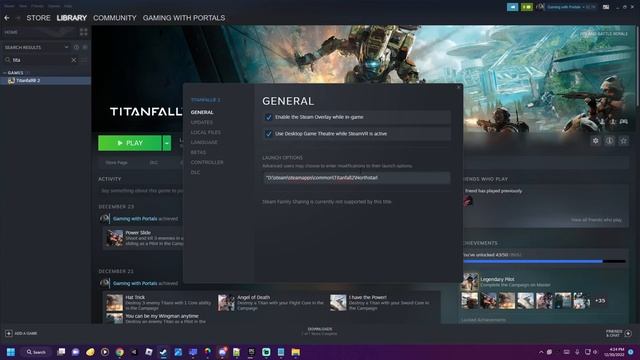
Task: Open File Explorer from taskbar
Action: click(296, 352)
